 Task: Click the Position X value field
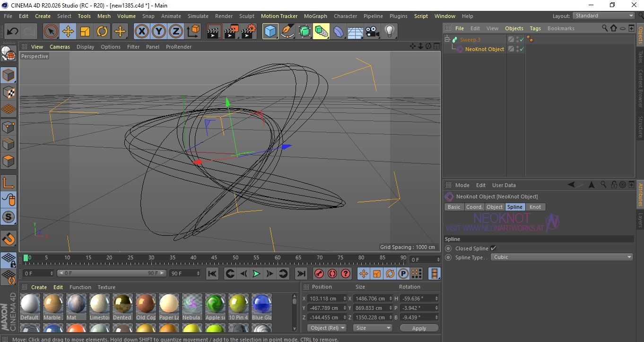tap(327, 299)
